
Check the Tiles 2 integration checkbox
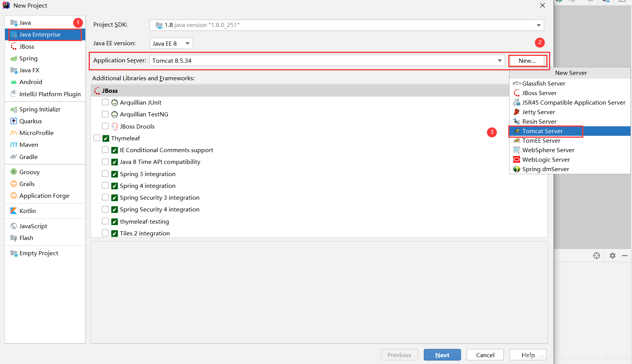(105, 233)
